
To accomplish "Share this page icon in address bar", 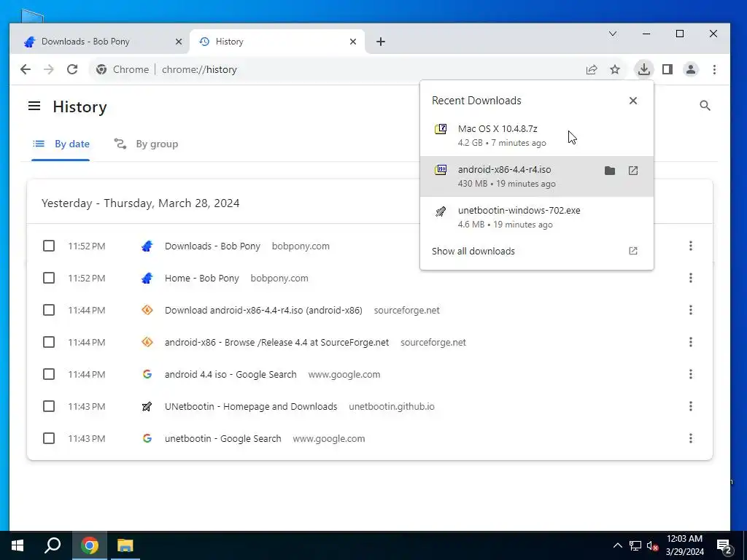I will coord(591,69).
